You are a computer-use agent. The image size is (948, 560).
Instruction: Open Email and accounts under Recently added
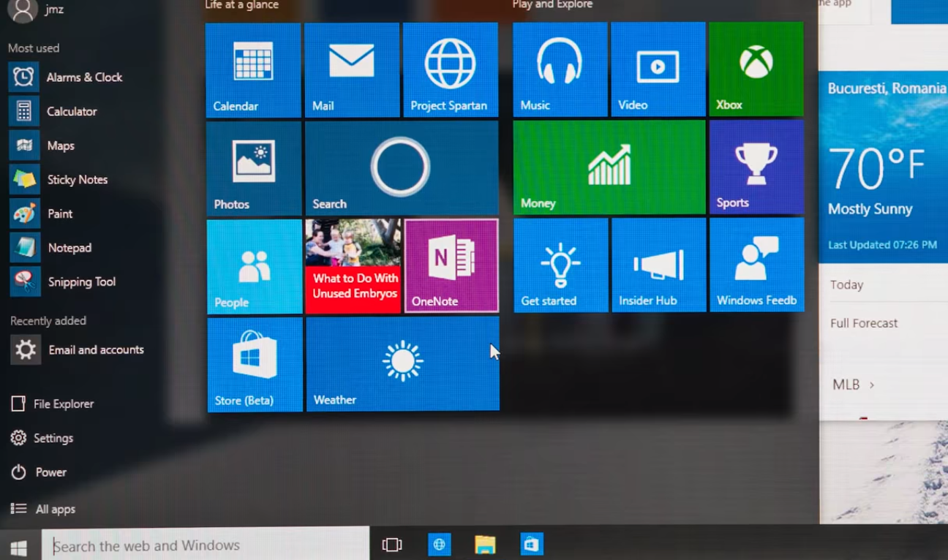pyautogui.click(x=78, y=349)
